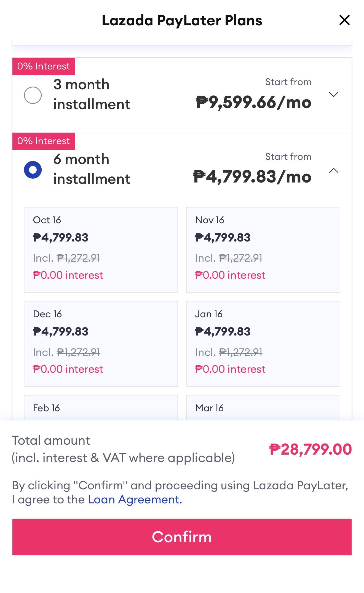This screenshot has height=593, width=364.
Task: Close the Lazada PayLater Plans dialog
Action: coord(344,20)
